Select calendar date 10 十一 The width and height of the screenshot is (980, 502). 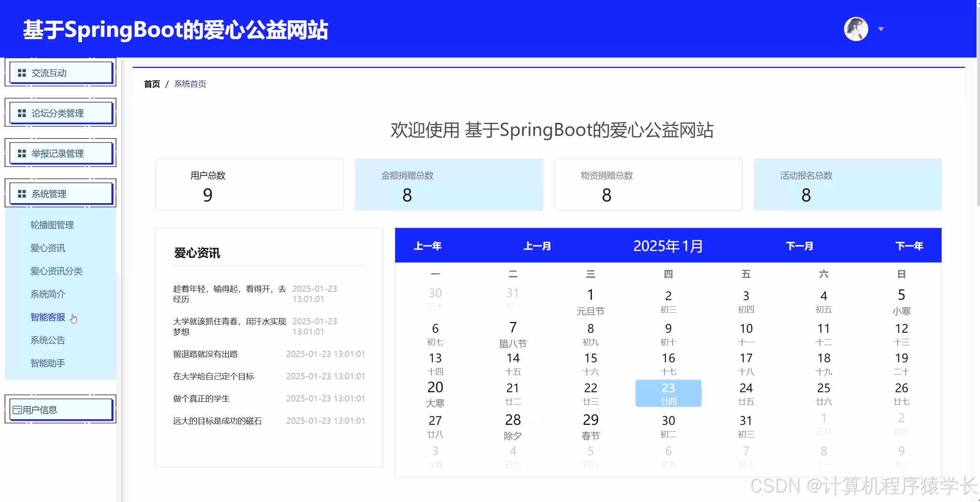coord(746,334)
